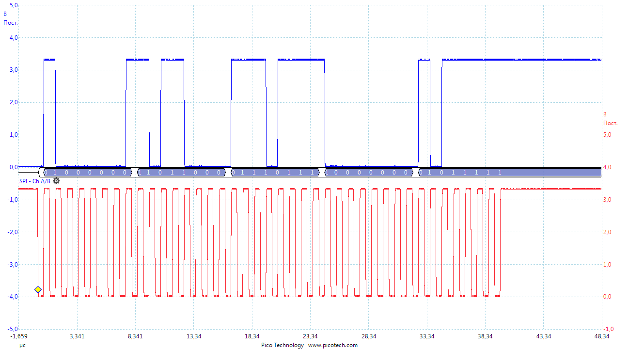Click the red channel B Пост. coupling label

(611, 123)
